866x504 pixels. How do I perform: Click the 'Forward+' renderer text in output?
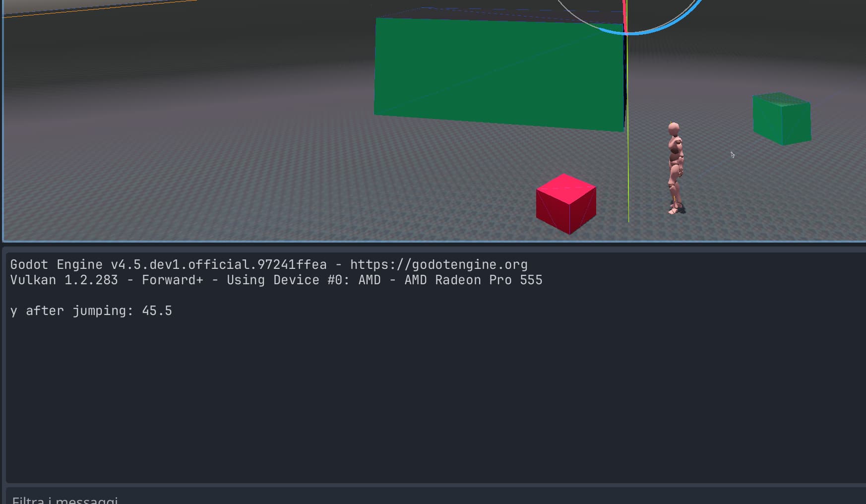172,280
